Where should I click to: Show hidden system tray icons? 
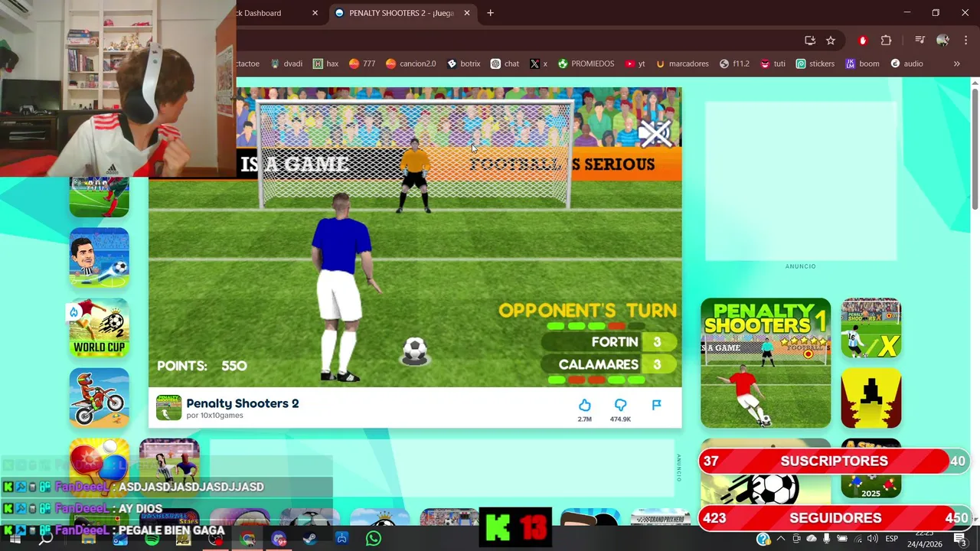pos(781,539)
